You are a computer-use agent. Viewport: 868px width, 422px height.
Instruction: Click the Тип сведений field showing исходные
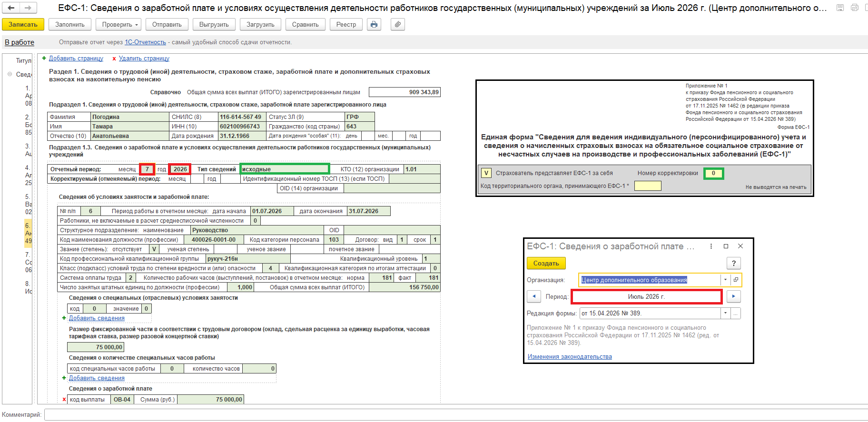pyautogui.click(x=285, y=169)
